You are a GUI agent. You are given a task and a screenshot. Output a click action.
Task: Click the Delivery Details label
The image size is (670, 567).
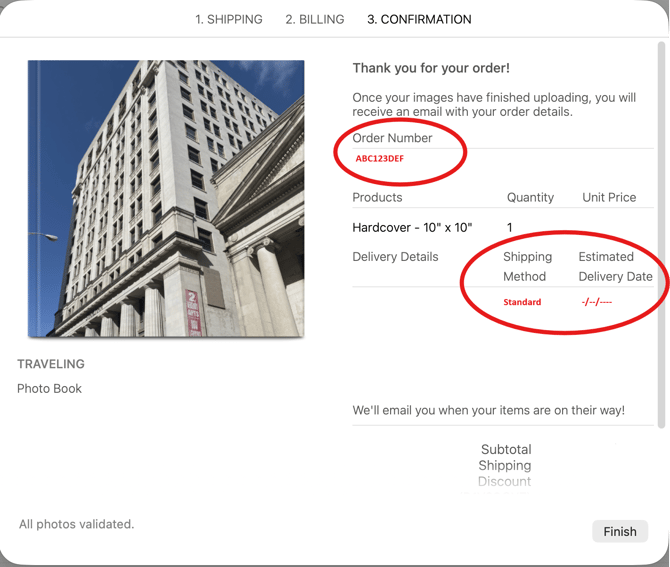click(x=395, y=257)
